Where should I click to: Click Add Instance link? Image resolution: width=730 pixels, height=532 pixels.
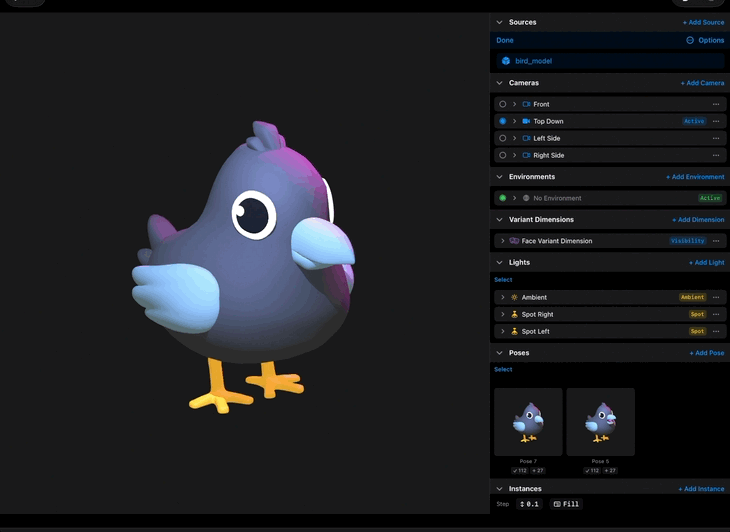coord(701,489)
